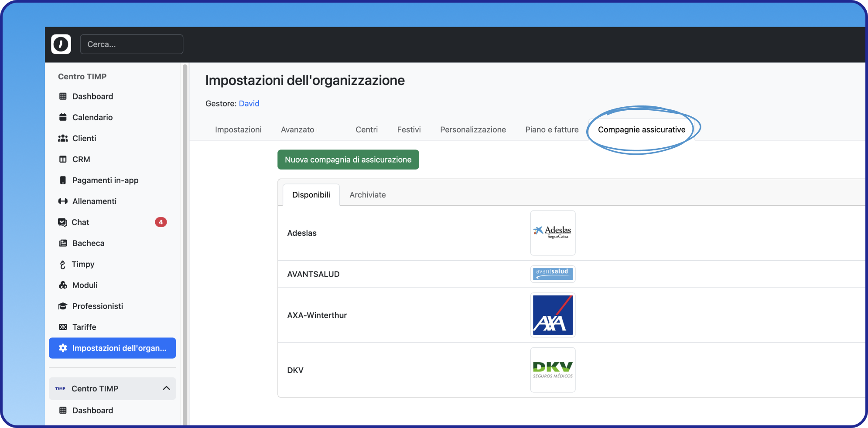Open the Avanzato tab
868x428 pixels.
click(x=297, y=129)
